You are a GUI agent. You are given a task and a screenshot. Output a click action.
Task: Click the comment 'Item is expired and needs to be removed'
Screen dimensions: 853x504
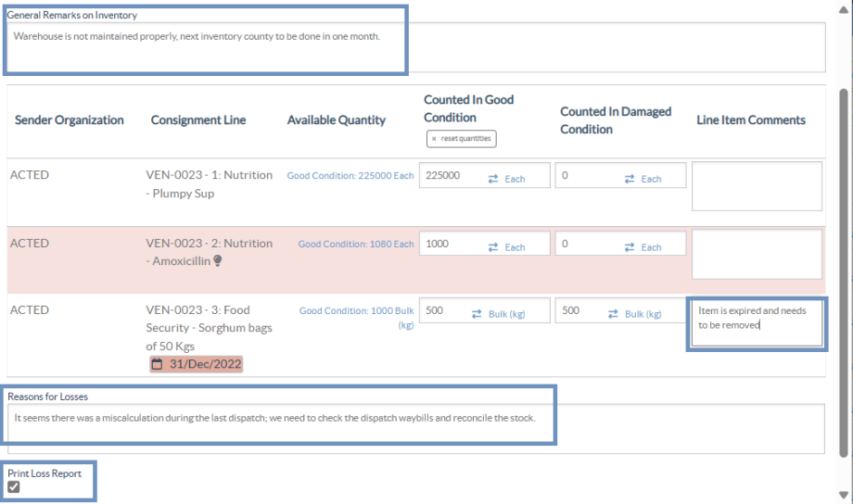752,318
